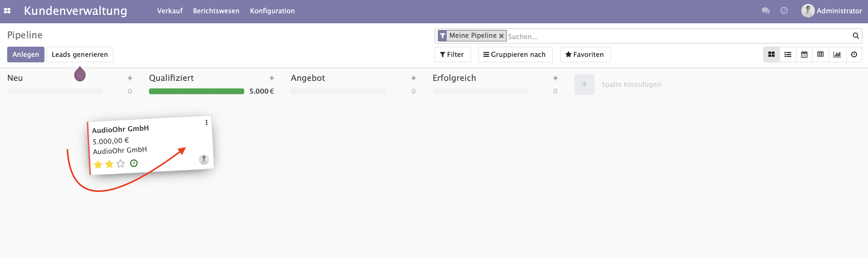Open the Administrator user menu

pyautogui.click(x=832, y=11)
